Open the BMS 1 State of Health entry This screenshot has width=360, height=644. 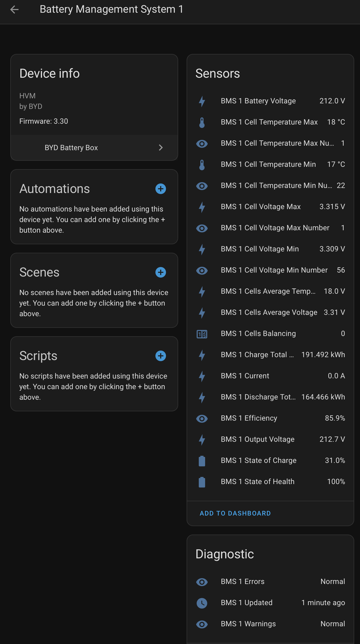click(x=270, y=482)
